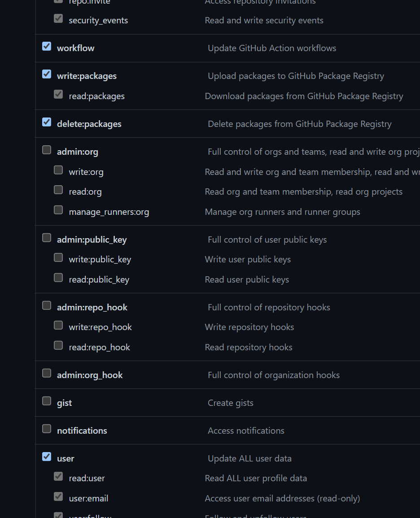
Task: Click 'Update ALL user data' description
Action: (250, 458)
